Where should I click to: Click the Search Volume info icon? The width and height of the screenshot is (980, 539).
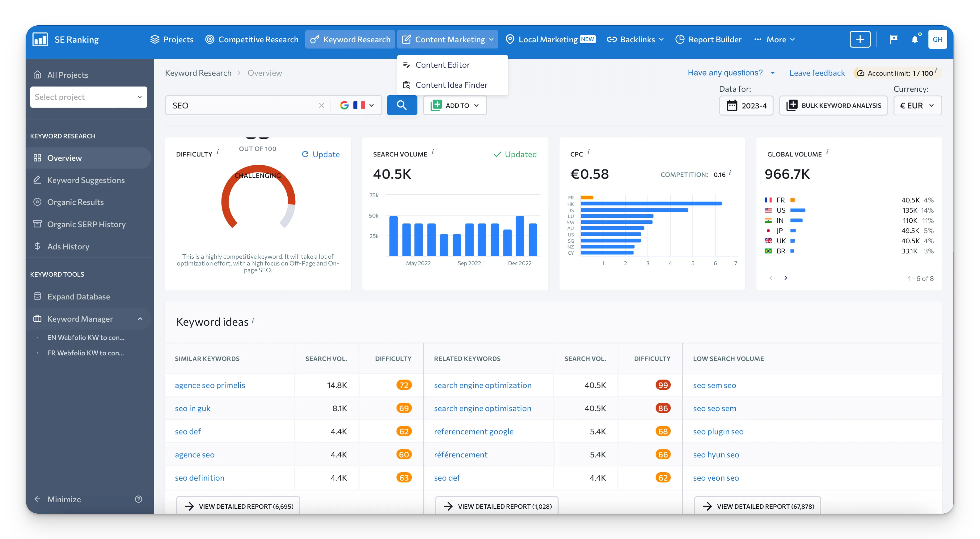click(x=433, y=152)
